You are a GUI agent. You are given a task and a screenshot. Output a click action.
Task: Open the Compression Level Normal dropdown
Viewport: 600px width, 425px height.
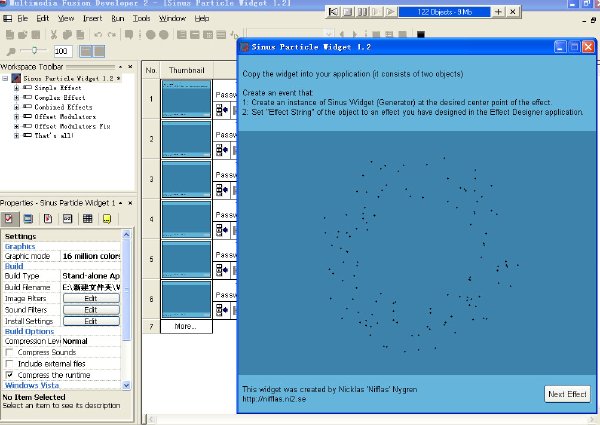91,341
